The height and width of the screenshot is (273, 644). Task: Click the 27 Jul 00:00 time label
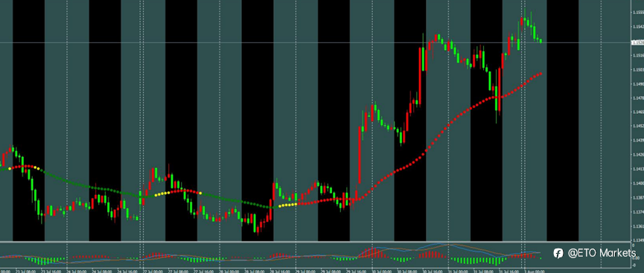(x=153, y=271)
